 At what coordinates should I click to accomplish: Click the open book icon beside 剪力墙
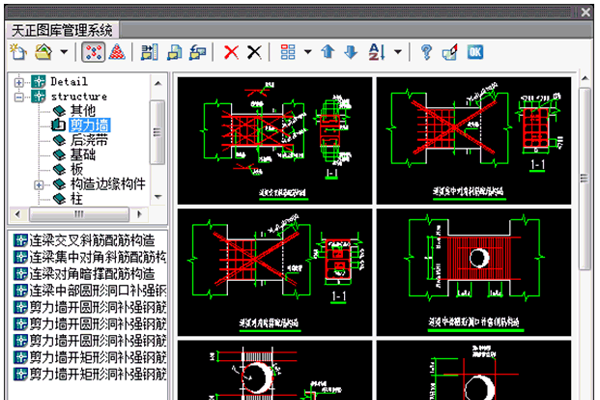59,125
